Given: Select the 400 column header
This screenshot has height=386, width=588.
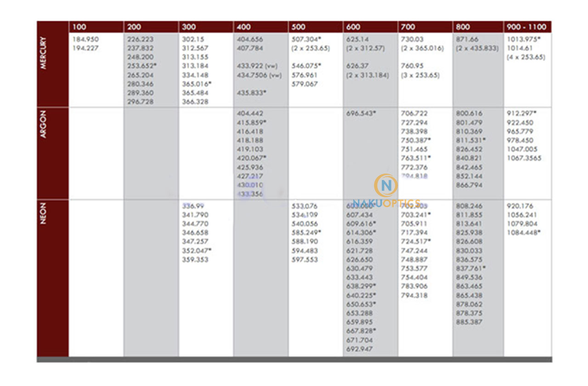Looking at the screenshot, I should (x=244, y=27).
